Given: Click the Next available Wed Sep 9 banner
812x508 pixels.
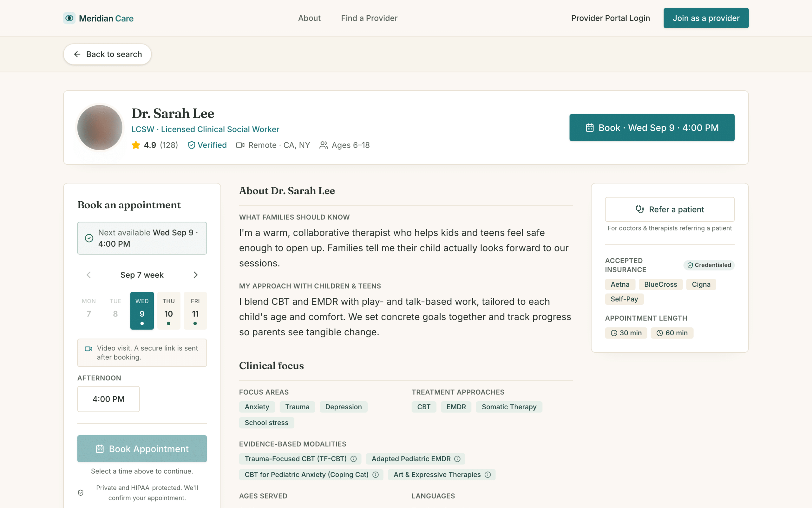Looking at the screenshot, I should point(142,238).
